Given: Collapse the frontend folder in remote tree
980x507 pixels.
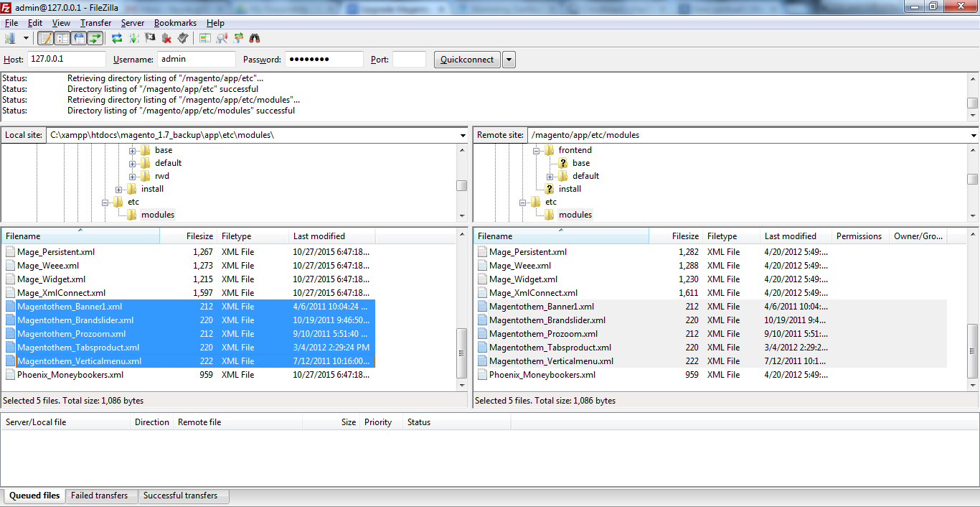Looking at the screenshot, I should [537, 150].
